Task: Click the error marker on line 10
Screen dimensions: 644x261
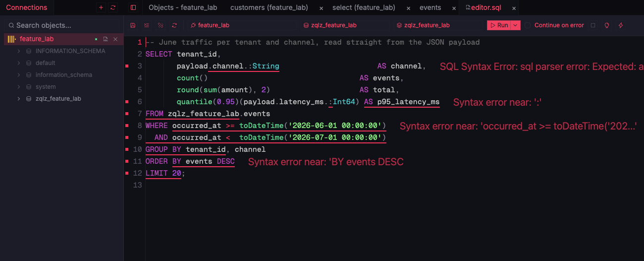Action: 127,149
